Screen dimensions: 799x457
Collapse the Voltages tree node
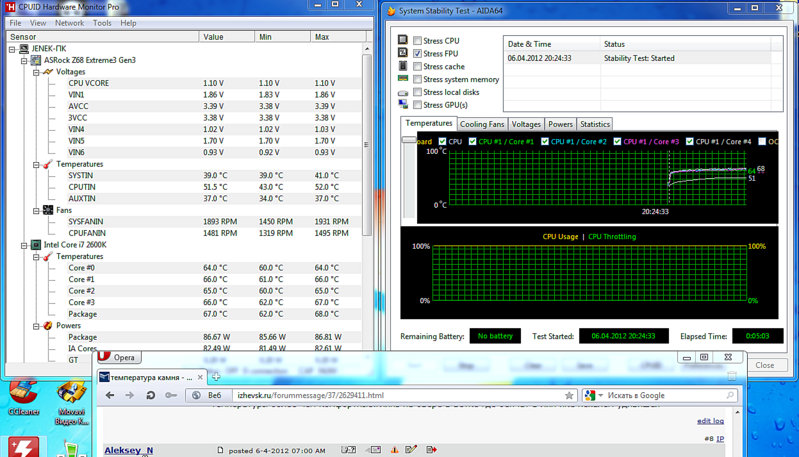click(36, 72)
